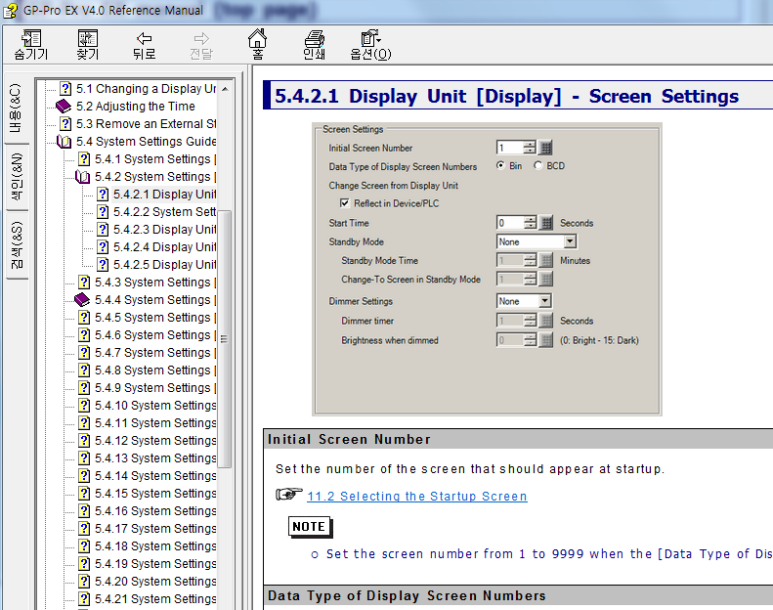Open 5.4.8 System Settings topic

[155, 370]
